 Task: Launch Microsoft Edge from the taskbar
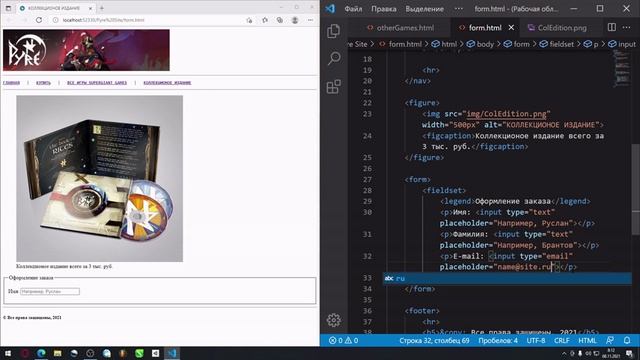[41, 353]
